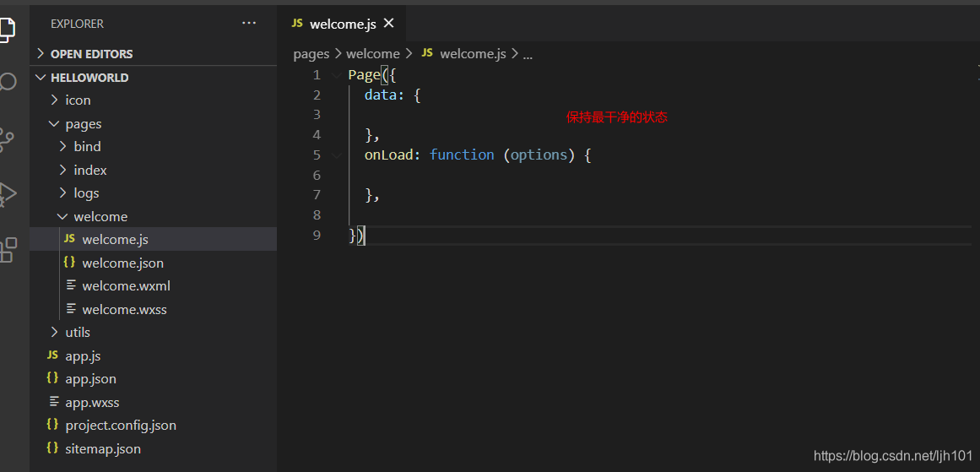Viewport: 980px width, 472px height.
Task: Fold the Page block at line 1
Action: click(x=337, y=75)
